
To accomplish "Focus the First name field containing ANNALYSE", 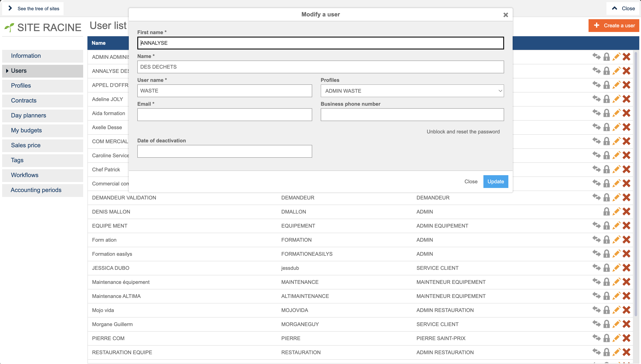I will [320, 43].
